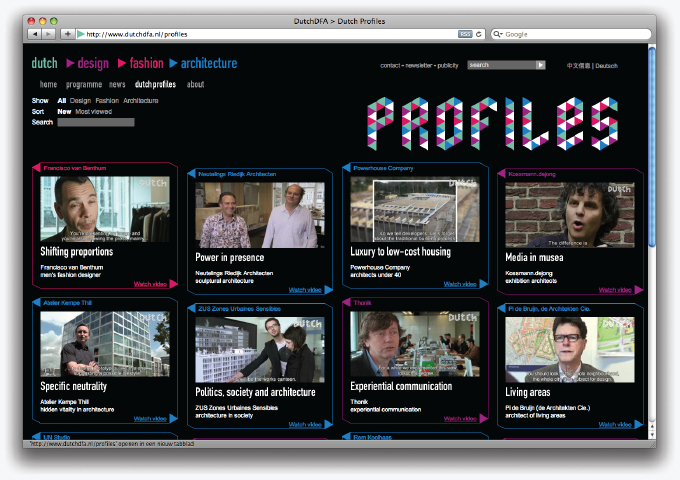Click the Google search magnifier icon
680x480 pixels.
497,34
